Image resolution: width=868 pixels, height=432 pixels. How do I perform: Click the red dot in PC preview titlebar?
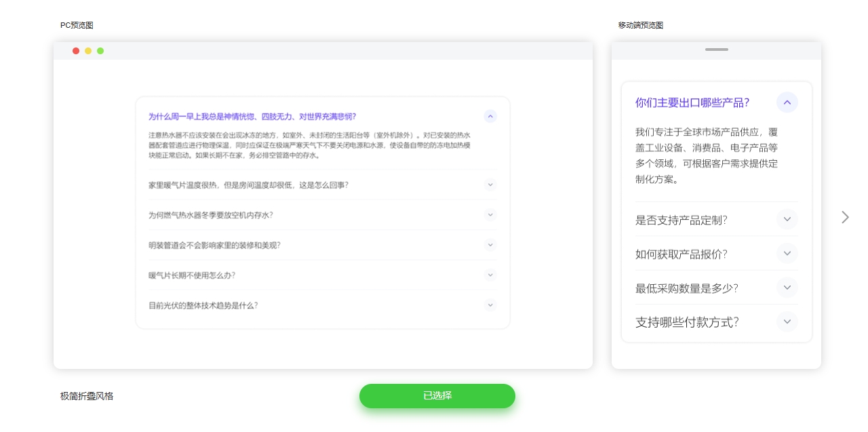pos(76,51)
